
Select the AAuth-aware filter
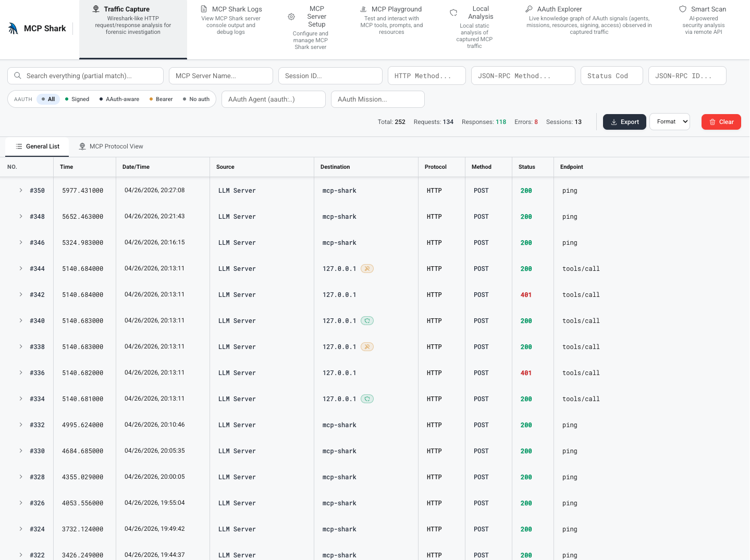coord(119,99)
